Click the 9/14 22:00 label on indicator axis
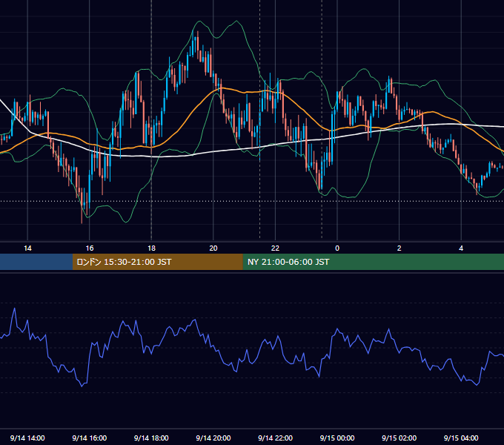This screenshot has height=445, width=504. click(x=276, y=438)
